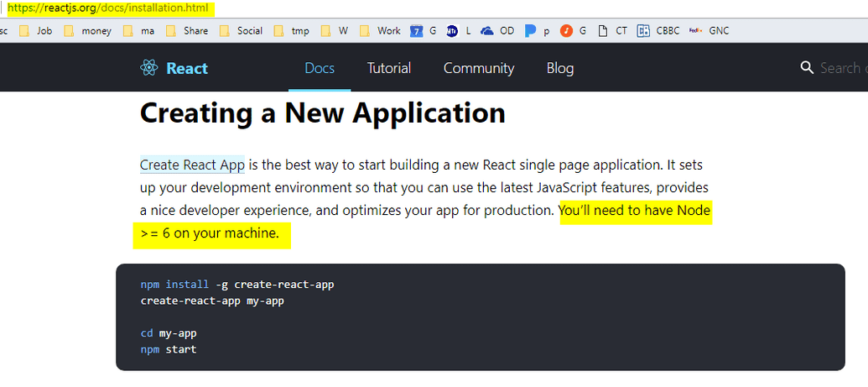Open the Google Calendar 'G' bookmark icon

point(417,31)
